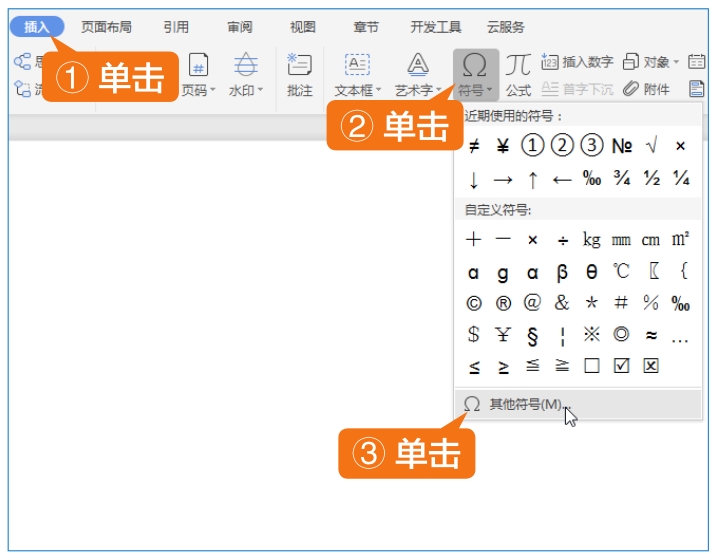Insert the ↑ up arrow symbol
Screen dimensions: 717x559
[533, 180]
